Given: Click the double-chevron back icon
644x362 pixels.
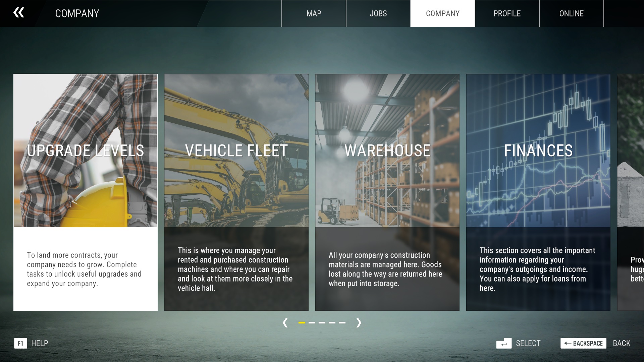Looking at the screenshot, I should [19, 13].
